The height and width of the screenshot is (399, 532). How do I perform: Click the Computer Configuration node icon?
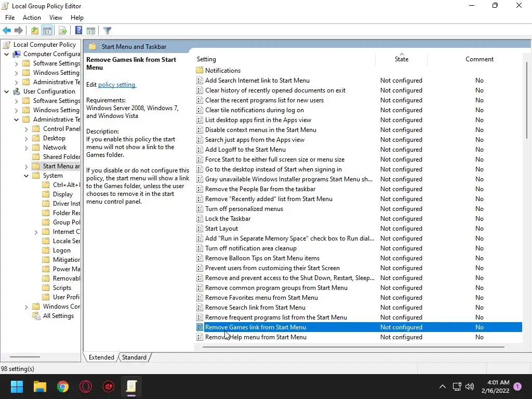[17, 54]
